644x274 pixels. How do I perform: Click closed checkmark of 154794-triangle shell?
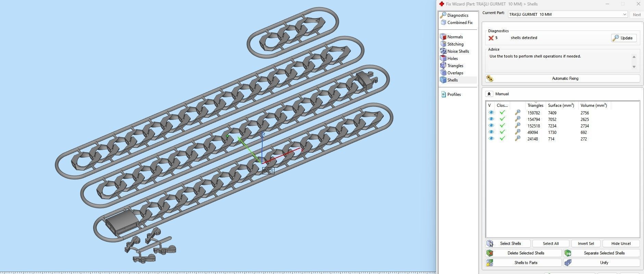[x=502, y=119]
